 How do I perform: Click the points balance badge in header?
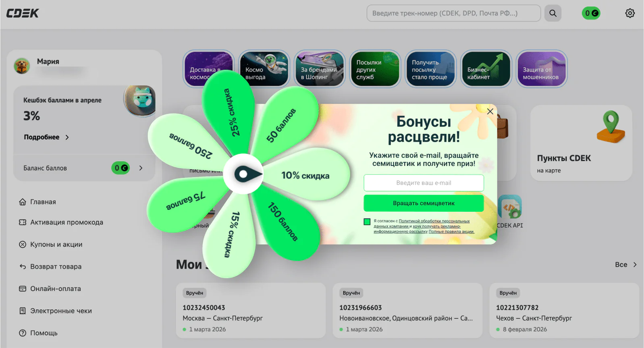coord(591,13)
